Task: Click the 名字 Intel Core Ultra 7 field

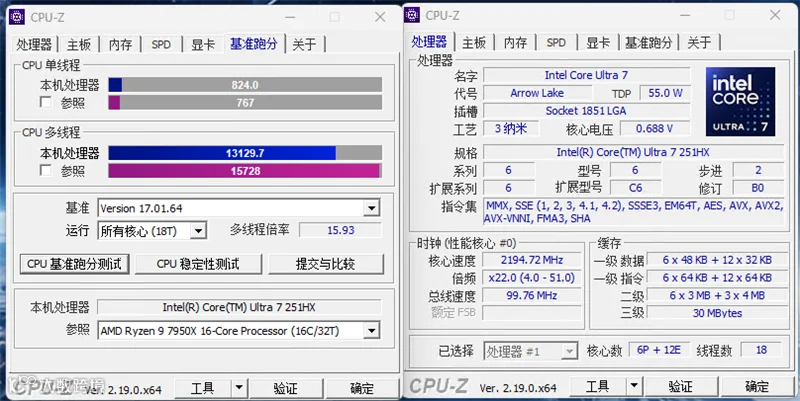Action: (586, 75)
